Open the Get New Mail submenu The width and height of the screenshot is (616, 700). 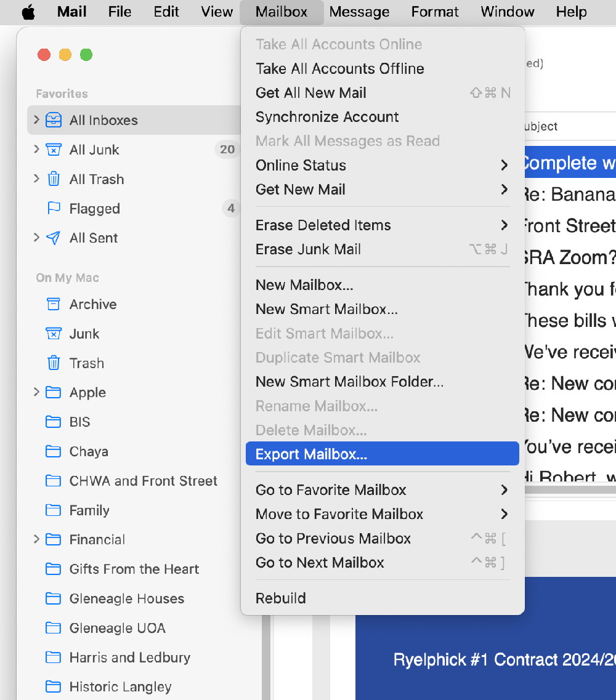pos(383,189)
